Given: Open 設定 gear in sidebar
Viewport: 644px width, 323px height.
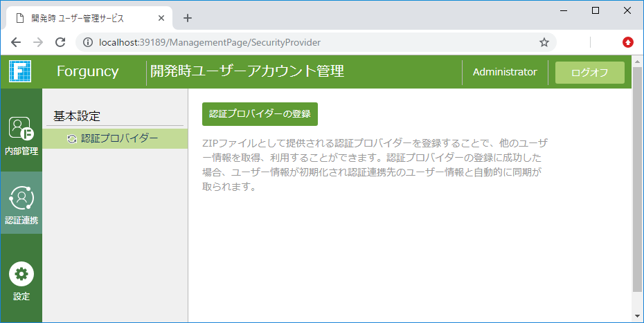Looking at the screenshot, I should 21,281.
